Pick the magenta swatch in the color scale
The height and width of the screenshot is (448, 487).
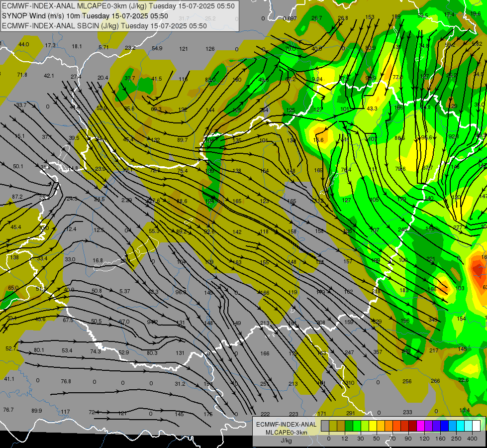pos(421,426)
